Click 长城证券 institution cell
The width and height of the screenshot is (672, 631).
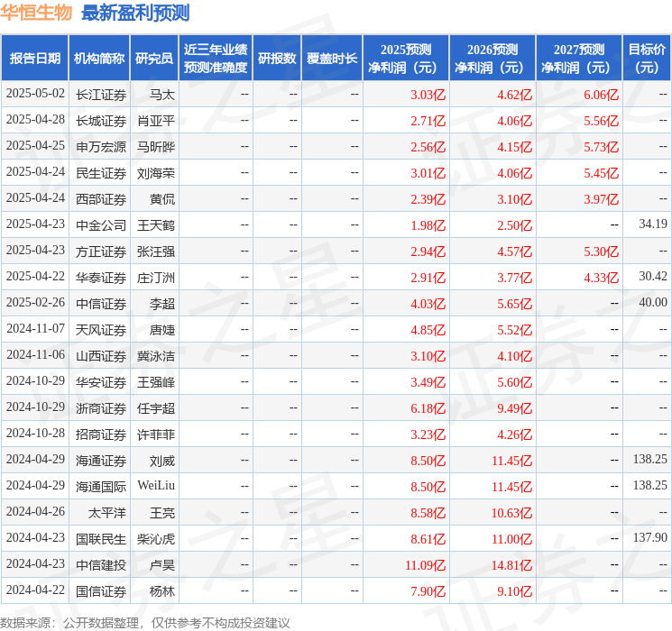click(x=101, y=121)
